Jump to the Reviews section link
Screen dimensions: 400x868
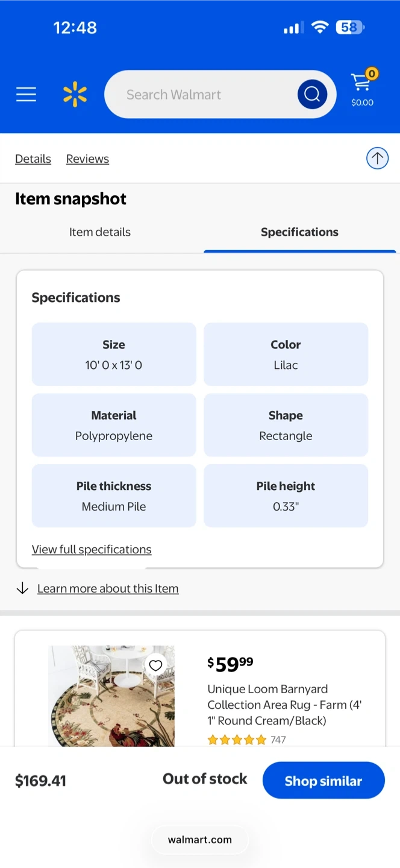[x=87, y=159]
